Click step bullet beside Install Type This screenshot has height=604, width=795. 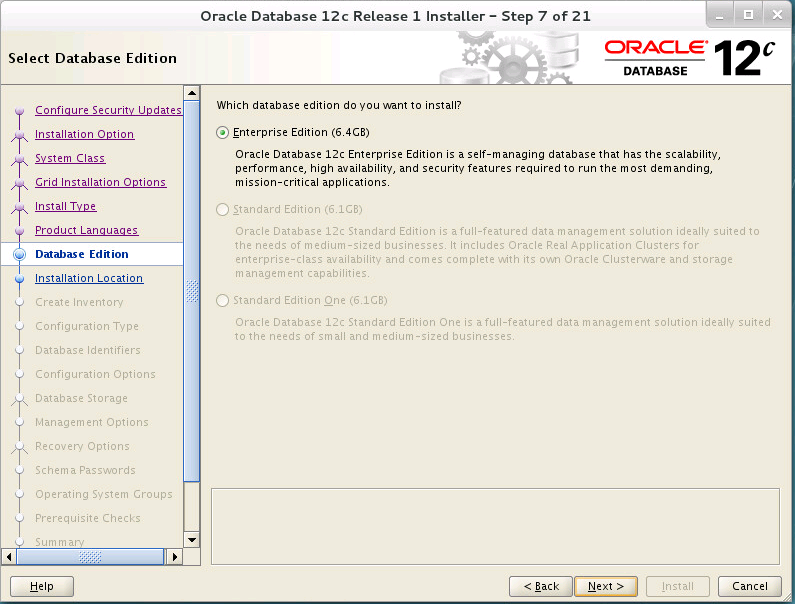[19, 207]
